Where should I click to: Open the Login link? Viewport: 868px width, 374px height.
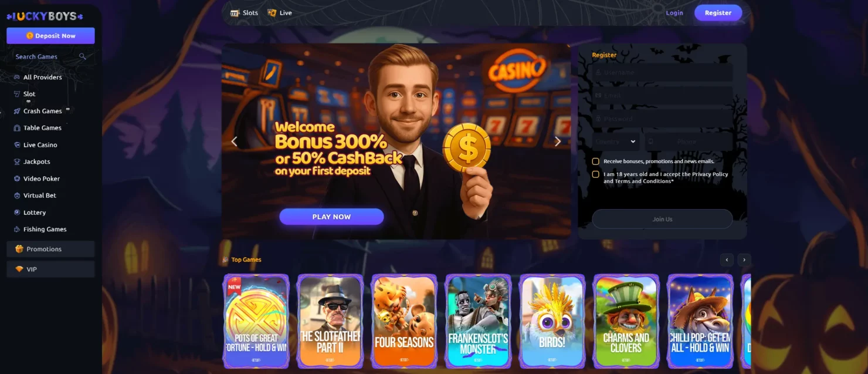(x=674, y=13)
